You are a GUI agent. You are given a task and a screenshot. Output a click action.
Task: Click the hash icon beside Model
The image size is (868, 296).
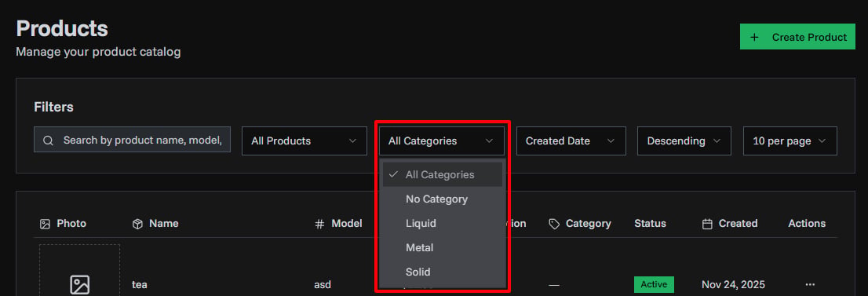pyautogui.click(x=319, y=224)
